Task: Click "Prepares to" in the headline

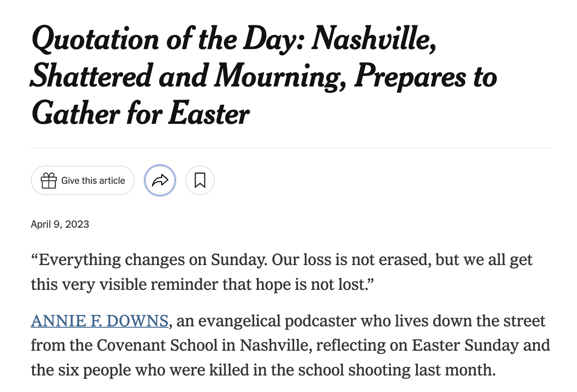Action: tap(426, 76)
